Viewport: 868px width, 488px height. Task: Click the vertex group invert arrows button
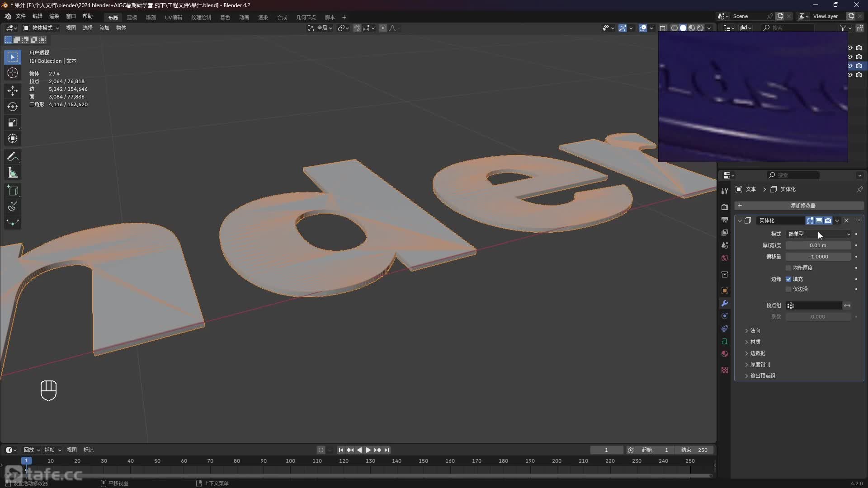(x=847, y=306)
